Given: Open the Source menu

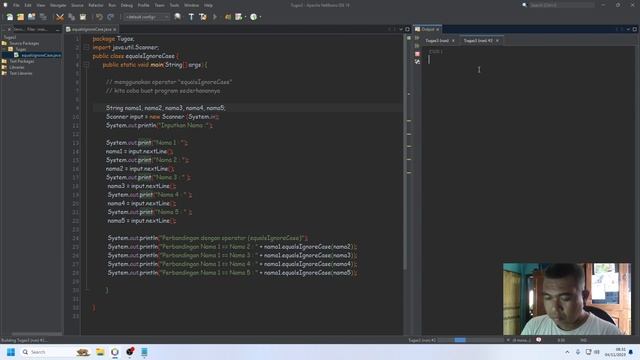Looking at the screenshot, I should 77,5.
